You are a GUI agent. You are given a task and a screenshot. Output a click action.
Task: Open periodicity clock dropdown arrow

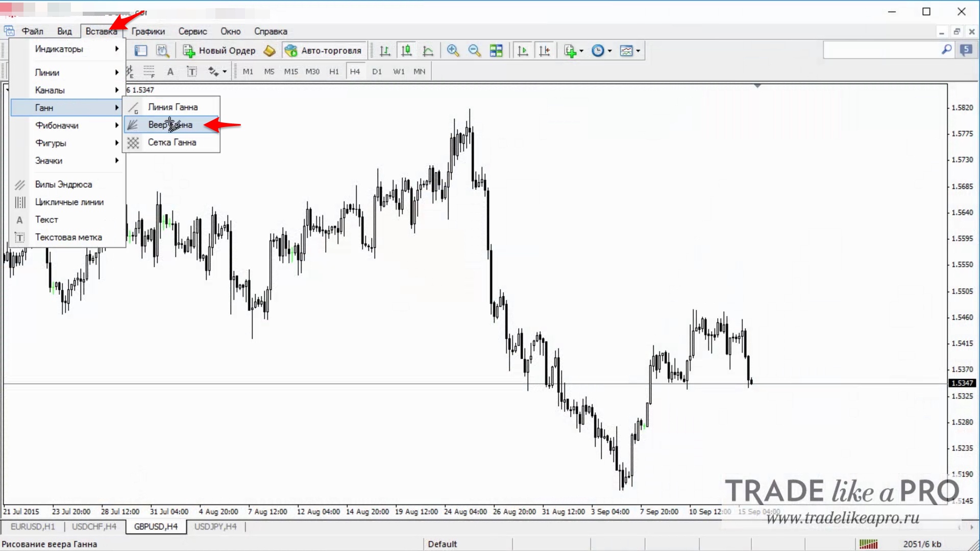[x=609, y=51]
